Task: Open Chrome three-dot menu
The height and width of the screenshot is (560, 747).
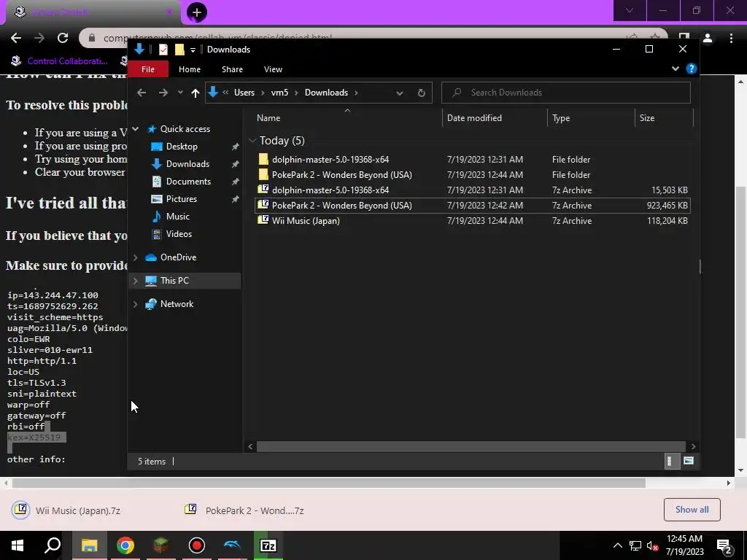Action: pos(731,38)
